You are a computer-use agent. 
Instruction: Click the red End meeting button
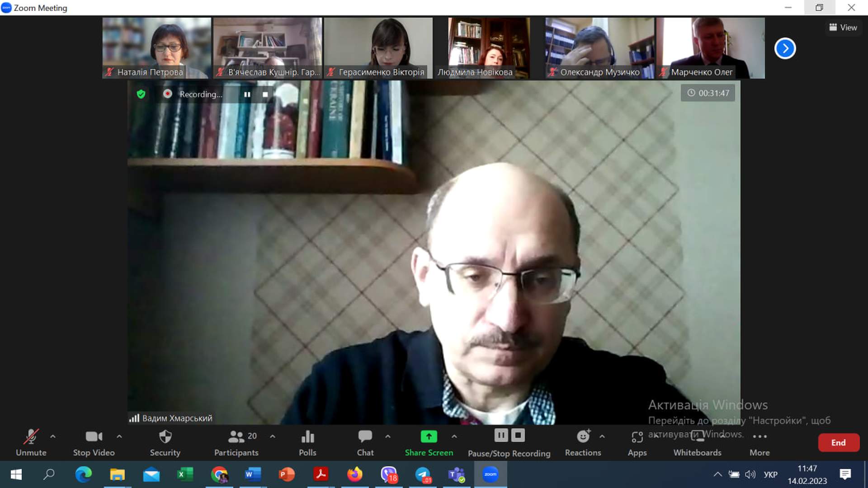[x=839, y=443]
